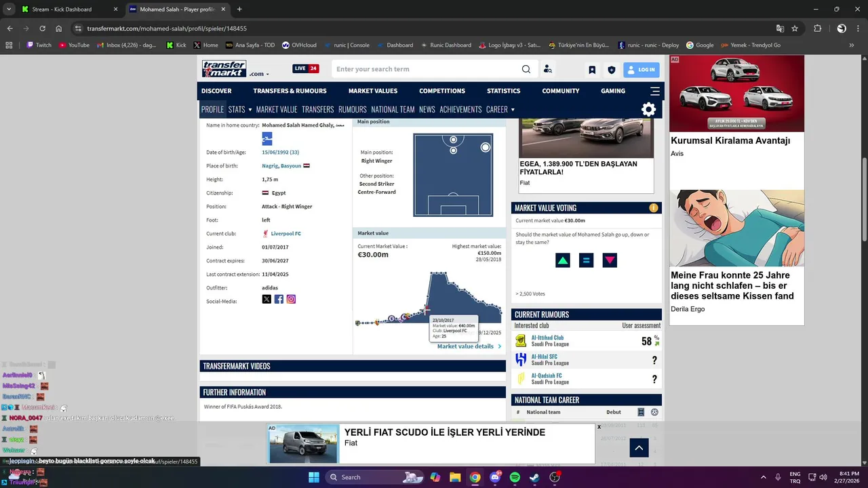Open Salah's X social media icon
This screenshot has height=488, width=868.
[x=267, y=299]
